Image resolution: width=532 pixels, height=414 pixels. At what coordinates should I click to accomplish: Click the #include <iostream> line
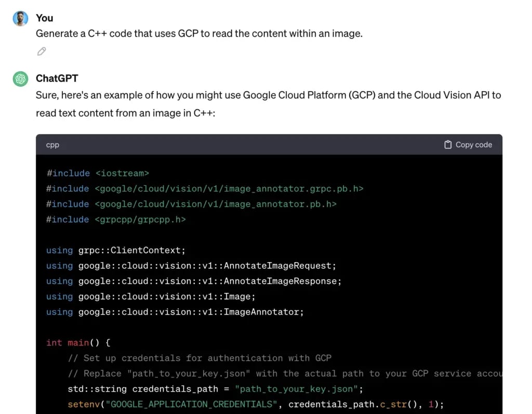(98, 173)
